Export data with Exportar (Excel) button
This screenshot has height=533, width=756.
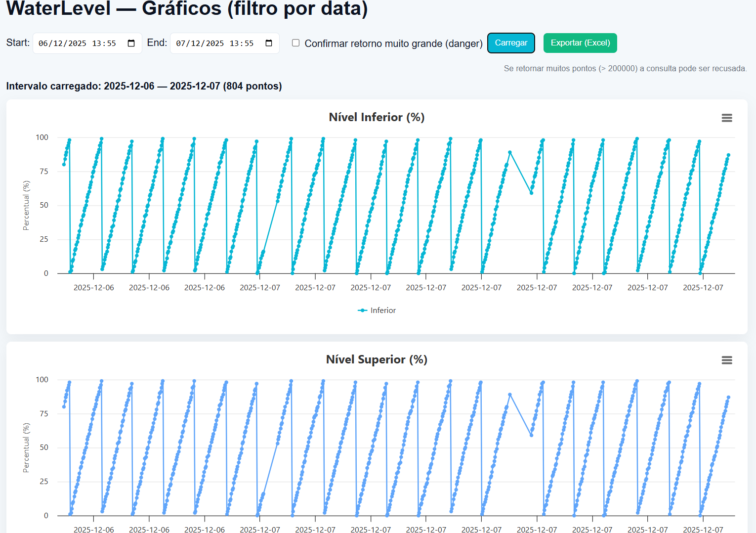pos(580,43)
